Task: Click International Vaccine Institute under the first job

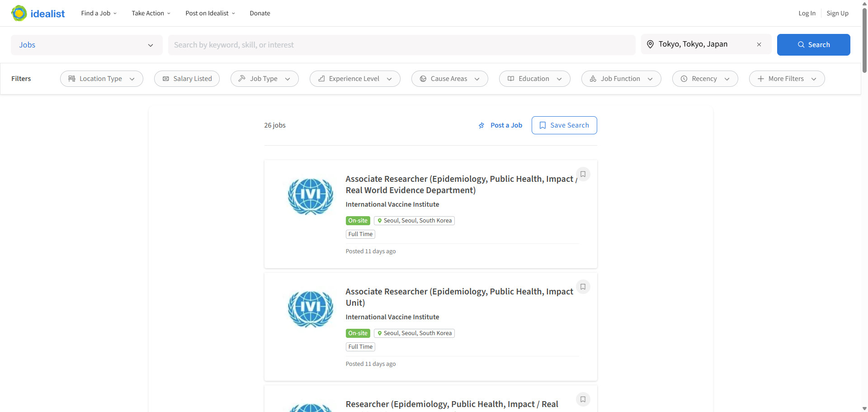Action: pos(392,204)
